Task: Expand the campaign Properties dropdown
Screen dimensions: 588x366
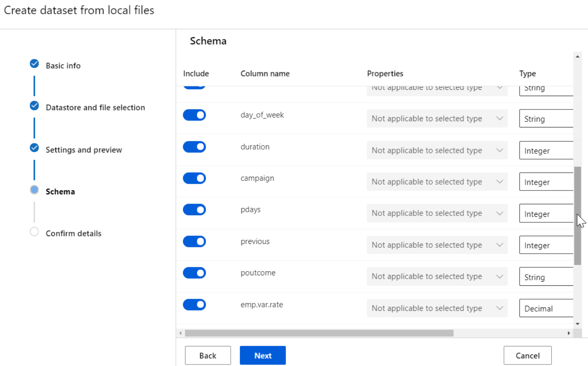Action: click(x=437, y=182)
